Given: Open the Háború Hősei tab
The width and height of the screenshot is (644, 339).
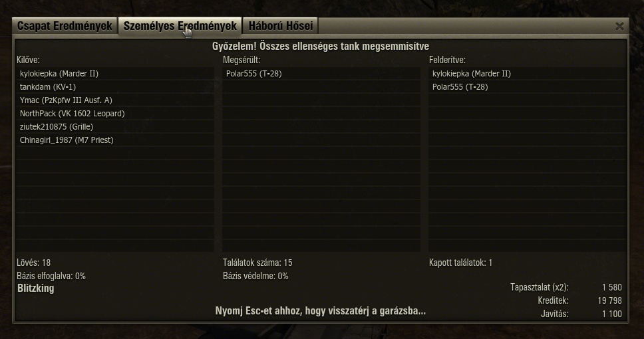Looking at the screenshot, I should click(281, 26).
